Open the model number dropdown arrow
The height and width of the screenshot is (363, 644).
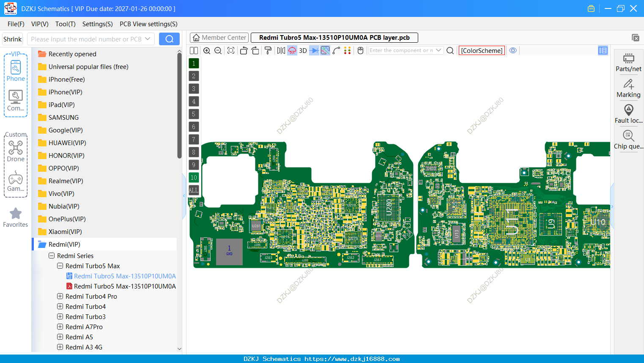(148, 39)
